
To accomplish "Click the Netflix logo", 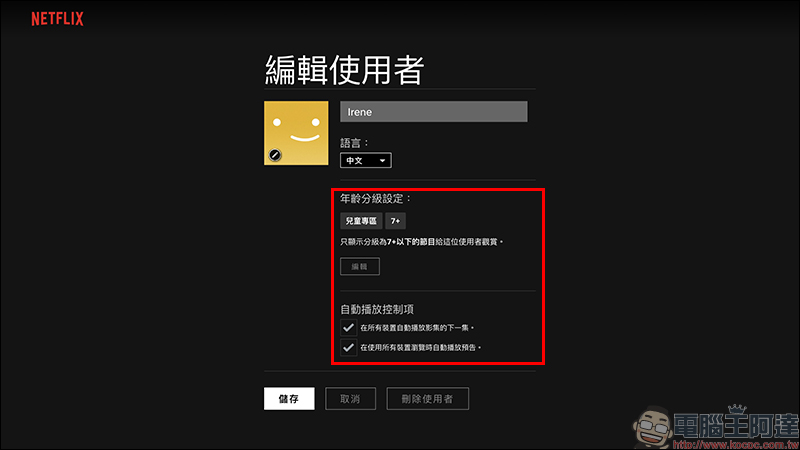I will [57, 19].
